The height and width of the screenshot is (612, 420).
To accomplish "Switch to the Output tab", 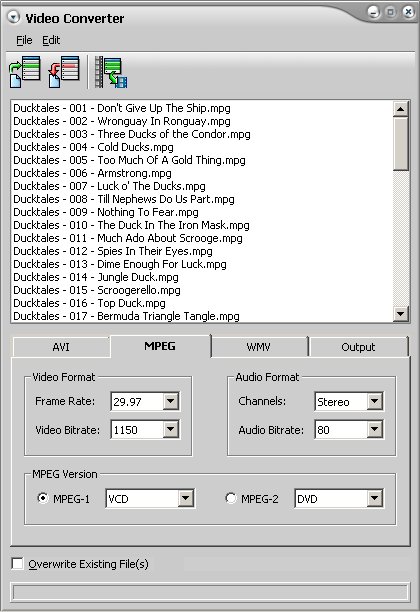I will 358,347.
